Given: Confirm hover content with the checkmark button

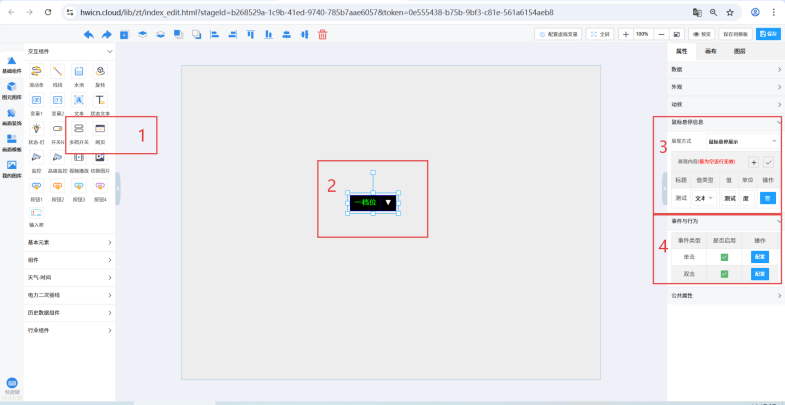Looking at the screenshot, I should pos(768,161).
